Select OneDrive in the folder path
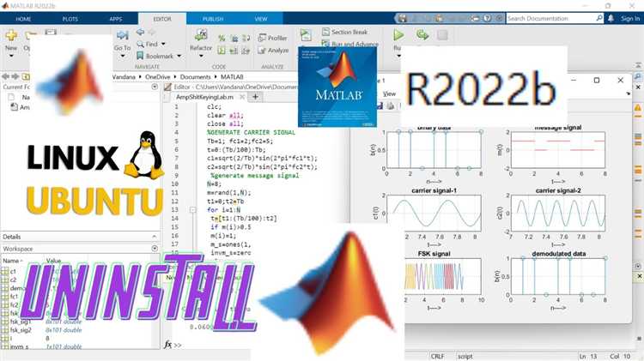The image size is (644, 361). click(x=158, y=76)
